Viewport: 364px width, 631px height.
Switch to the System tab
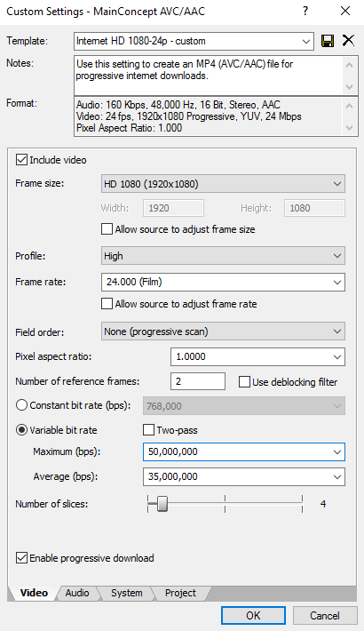pos(126,593)
